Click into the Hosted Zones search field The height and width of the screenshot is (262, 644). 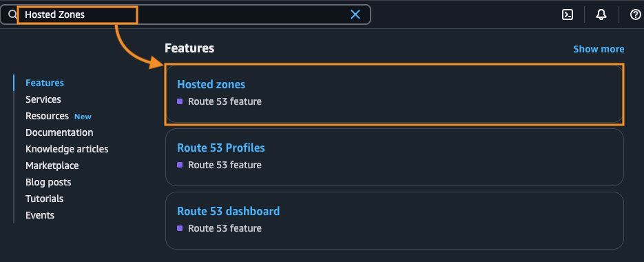click(185, 14)
